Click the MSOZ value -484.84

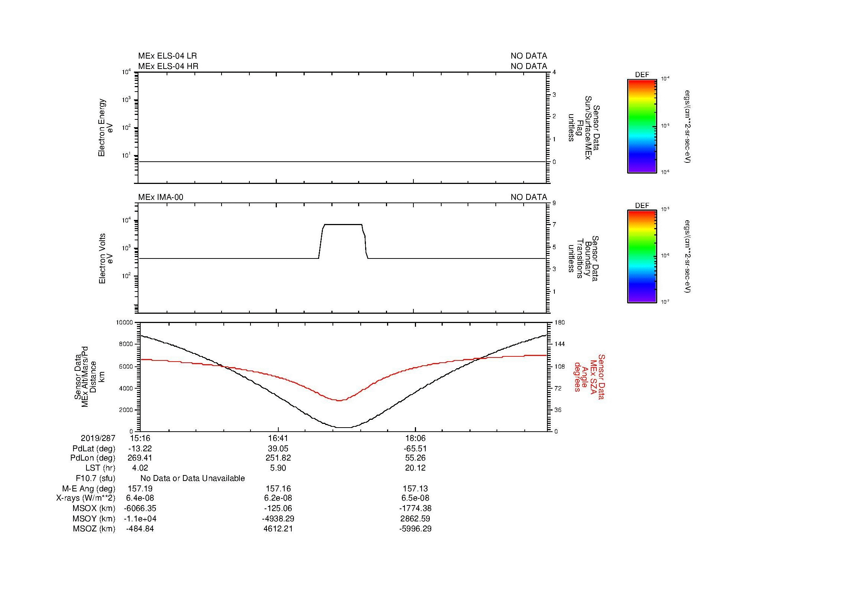[140, 529]
